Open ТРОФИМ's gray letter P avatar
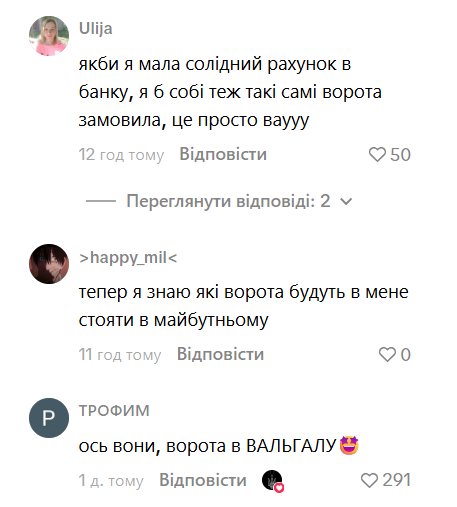This screenshot has width=457, height=507. point(49,418)
